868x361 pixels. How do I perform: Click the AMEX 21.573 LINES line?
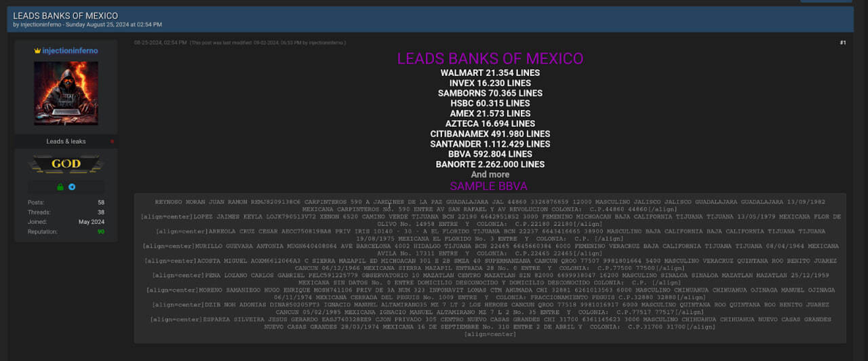(x=490, y=113)
